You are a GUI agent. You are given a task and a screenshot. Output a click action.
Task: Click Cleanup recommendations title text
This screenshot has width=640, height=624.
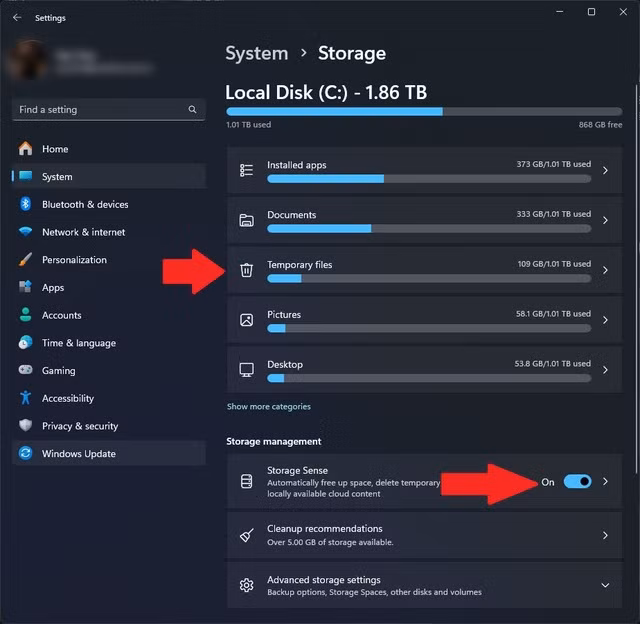(324, 529)
